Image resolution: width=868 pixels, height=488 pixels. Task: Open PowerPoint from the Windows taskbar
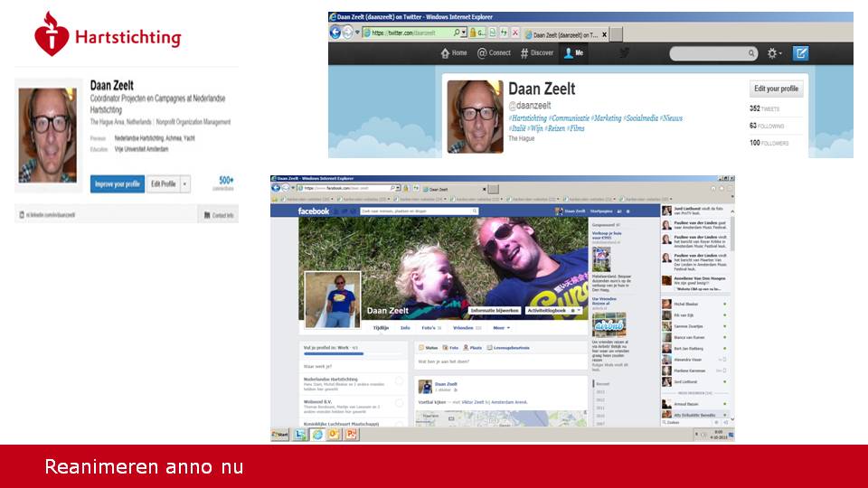(352, 435)
